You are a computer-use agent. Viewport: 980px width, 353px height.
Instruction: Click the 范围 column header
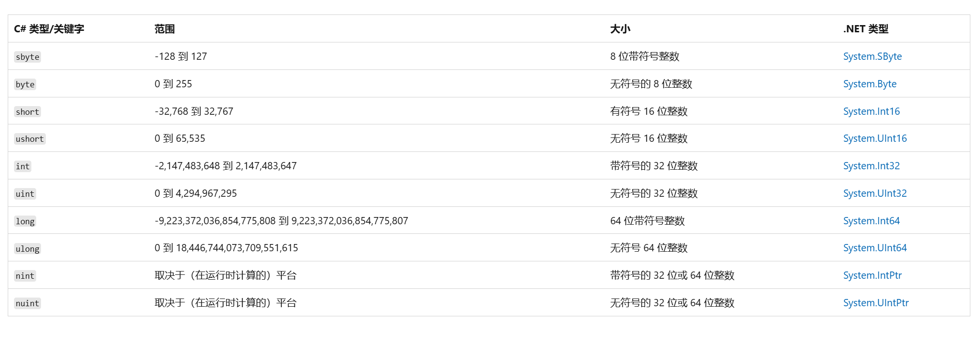coord(165,29)
